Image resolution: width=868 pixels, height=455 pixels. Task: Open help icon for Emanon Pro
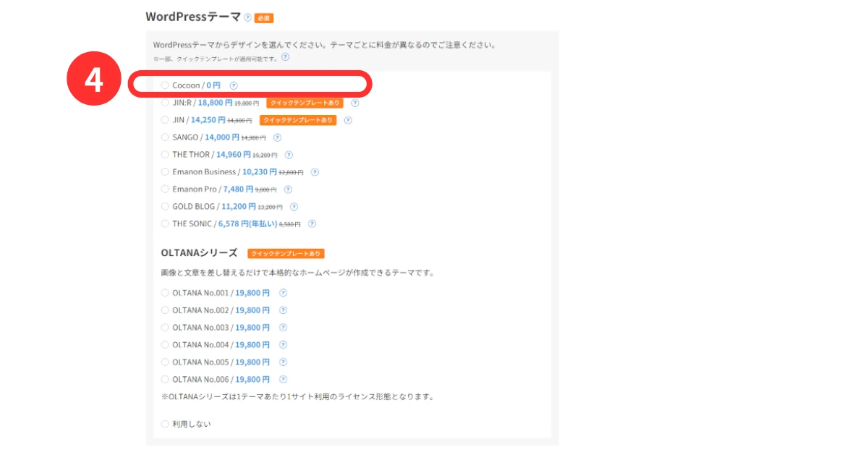click(x=288, y=190)
